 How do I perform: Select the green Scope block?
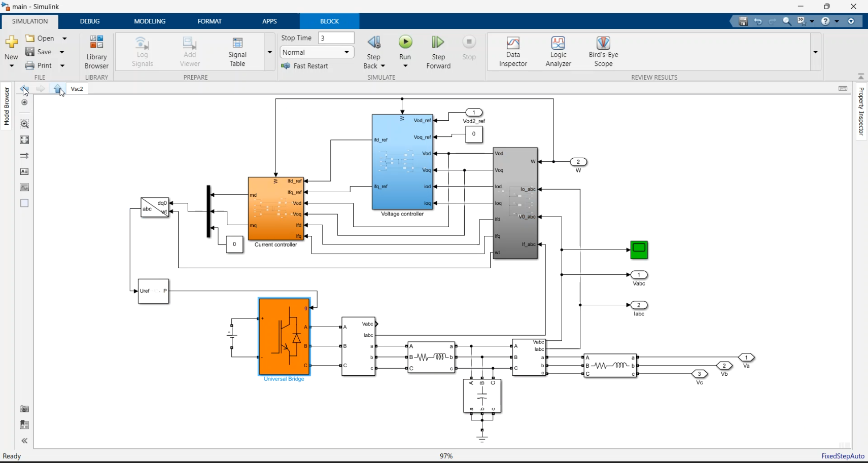click(639, 250)
